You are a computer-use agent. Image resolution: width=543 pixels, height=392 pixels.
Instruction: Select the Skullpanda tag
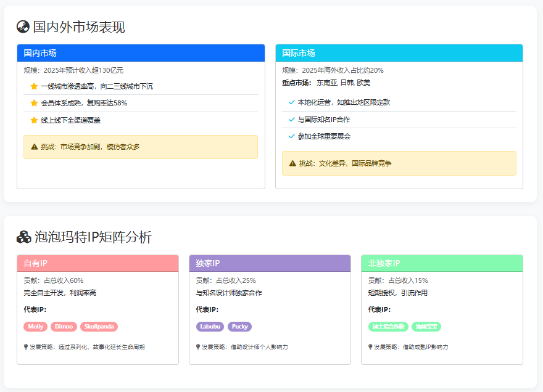(99, 327)
